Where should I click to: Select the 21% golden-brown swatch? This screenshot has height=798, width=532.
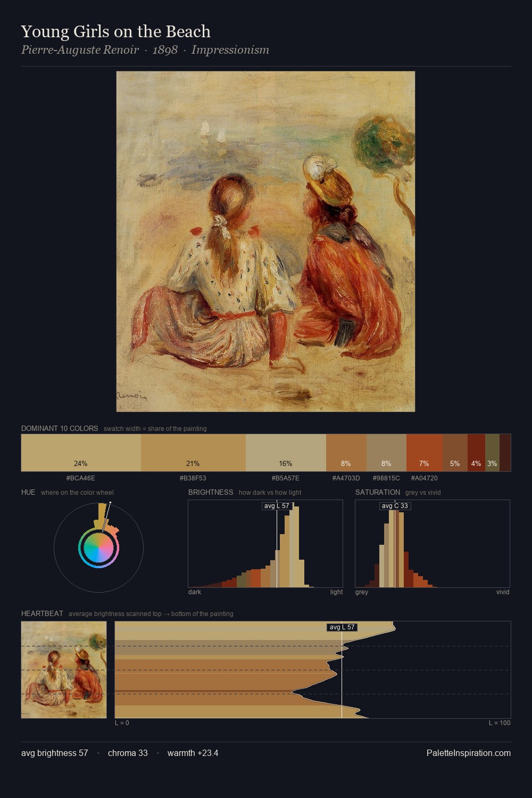[193, 453]
